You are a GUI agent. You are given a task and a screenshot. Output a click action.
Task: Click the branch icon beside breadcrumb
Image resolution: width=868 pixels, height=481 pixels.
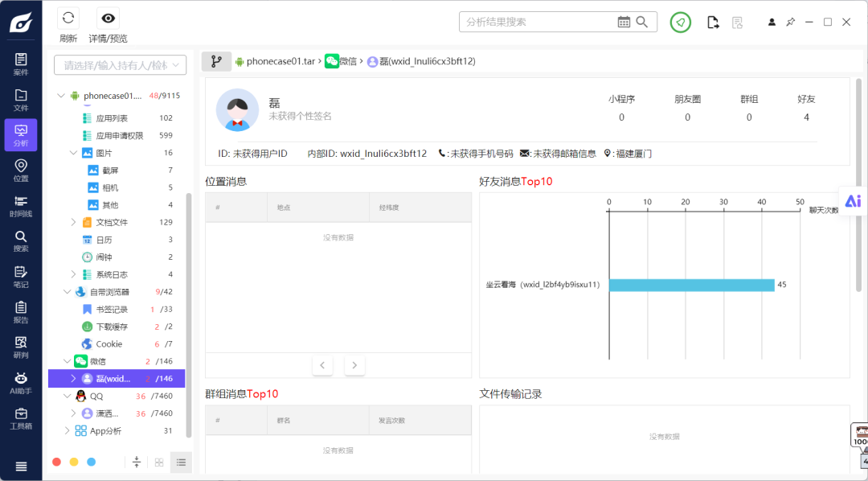coord(216,61)
